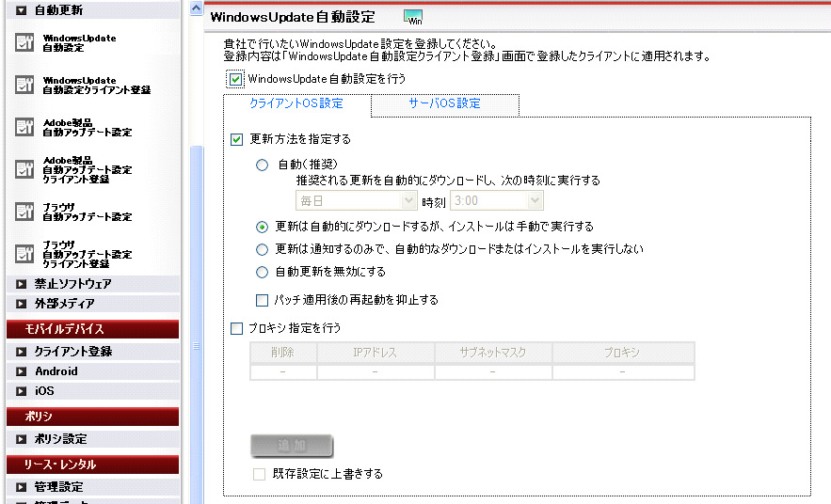The image size is (831, 504).
Task: Open Adobe製品 自動アップデート設定 link
Action: click(x=87, y=128)
